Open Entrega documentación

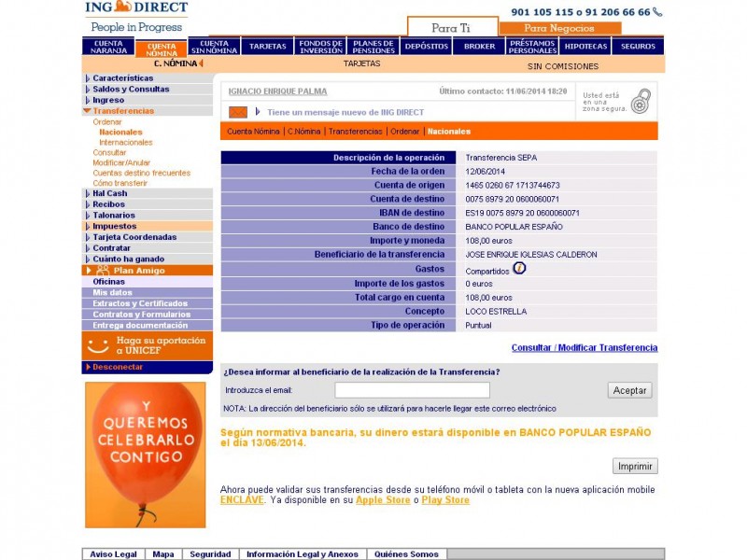[x=148, y=325]
